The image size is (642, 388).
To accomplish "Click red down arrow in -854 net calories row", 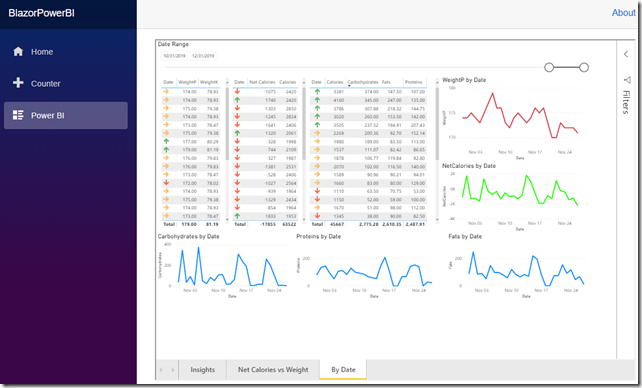I will 237,208.
